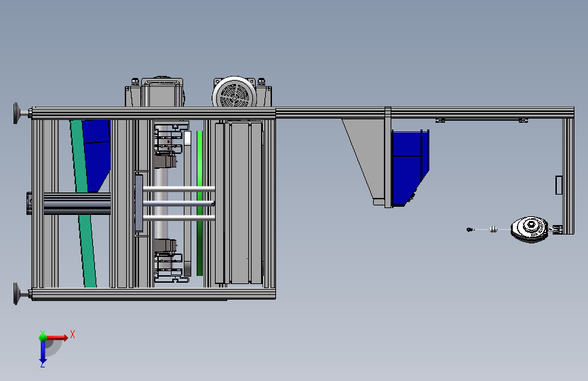Select the square gearbox motor on top of the frame

pyautogui.click(x=162, y=92)
